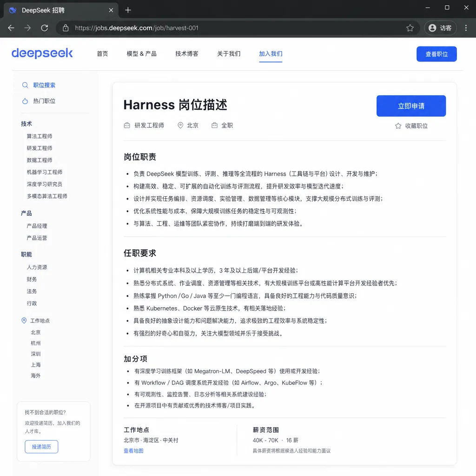476x476 pixels.
Task: Click the 工作地点 pin icon in sidebar
Action: point(24,320)
